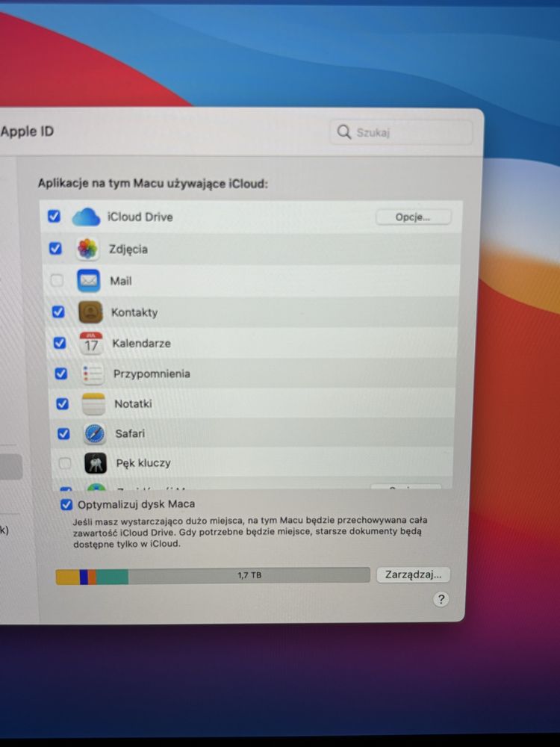Enable the Pęk kluczy checkbox

pos(65,462)
